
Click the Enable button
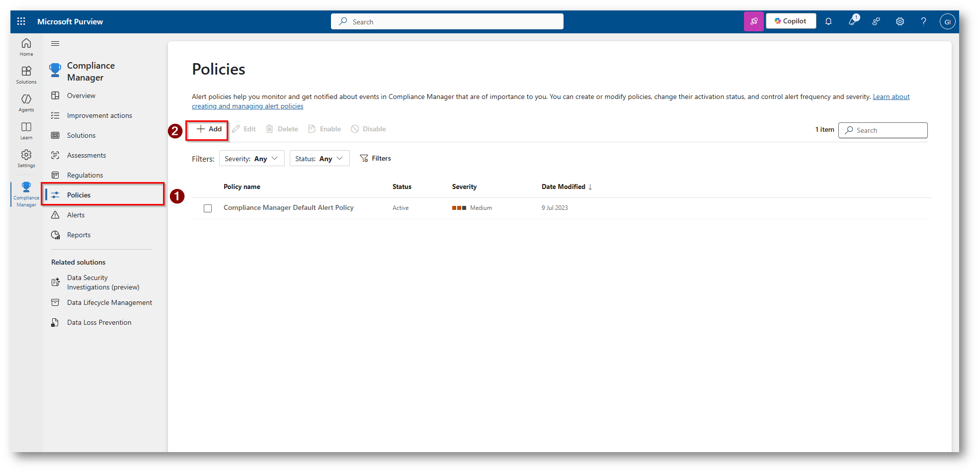click(325, 129)
